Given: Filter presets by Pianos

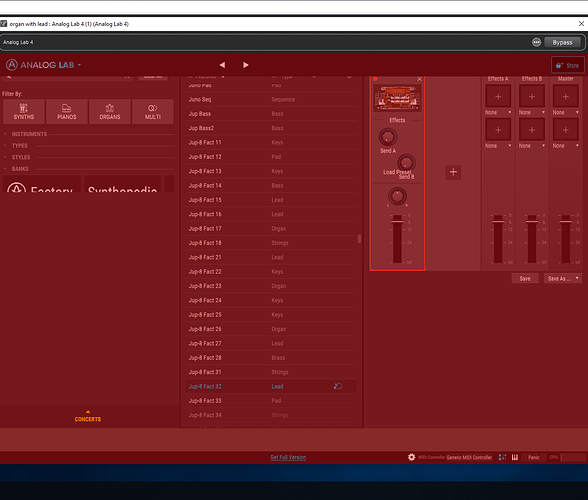Looking at the screenshot, I should point(67,112).
